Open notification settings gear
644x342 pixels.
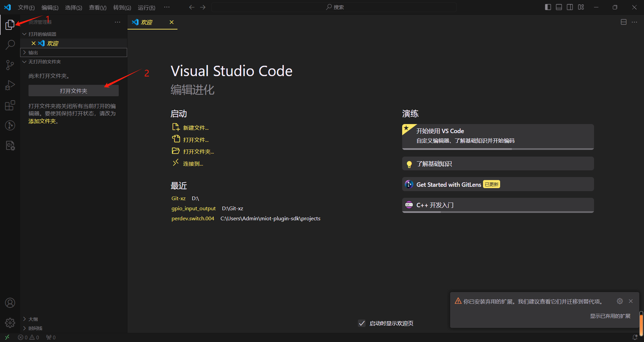pyautogui.click(x=620, y=301)
